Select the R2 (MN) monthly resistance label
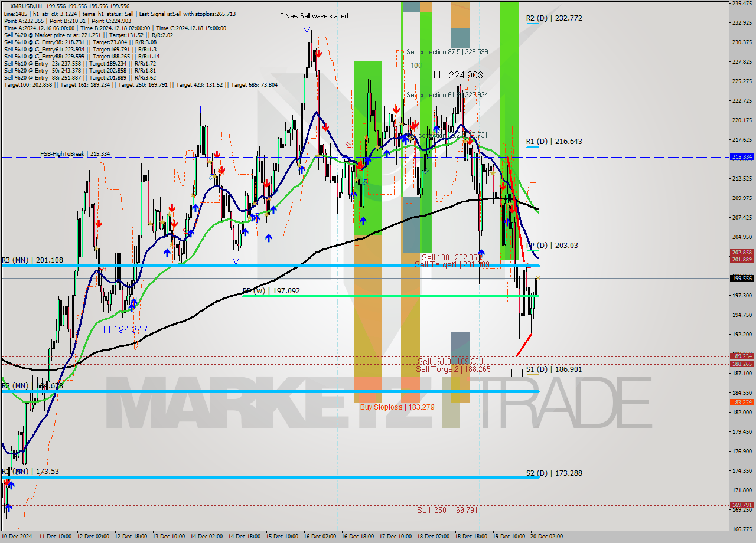 coord(32,386)
